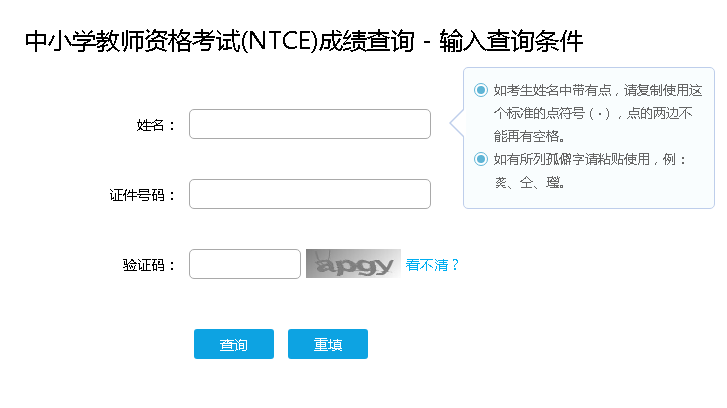Click 中小学教师资格考试(NTCE)成绩查询 heading text
727x408 pixels.
point(219,41)
